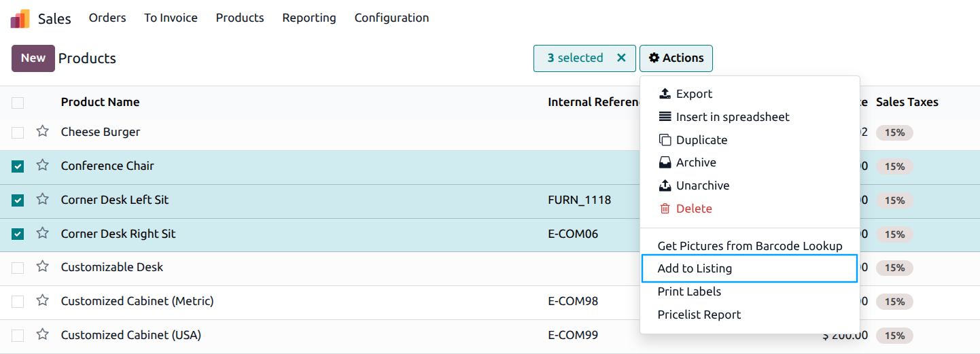The image size is (980, 354).
Task: Click the 15% tax tag on Customized Cabinet (USA)
Action: point(894,336)
